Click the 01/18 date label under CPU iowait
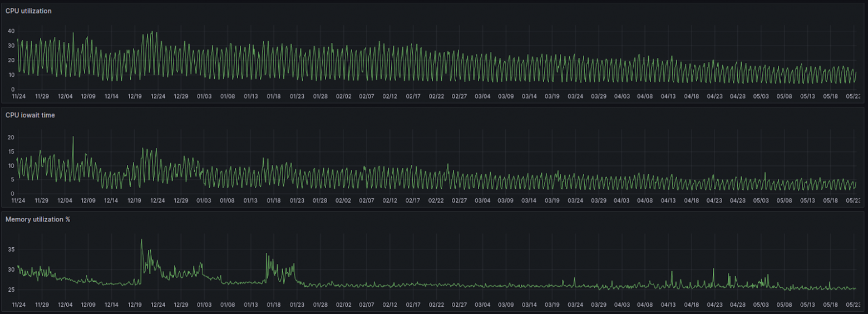The image size is (868, 314). coord(273,200)
